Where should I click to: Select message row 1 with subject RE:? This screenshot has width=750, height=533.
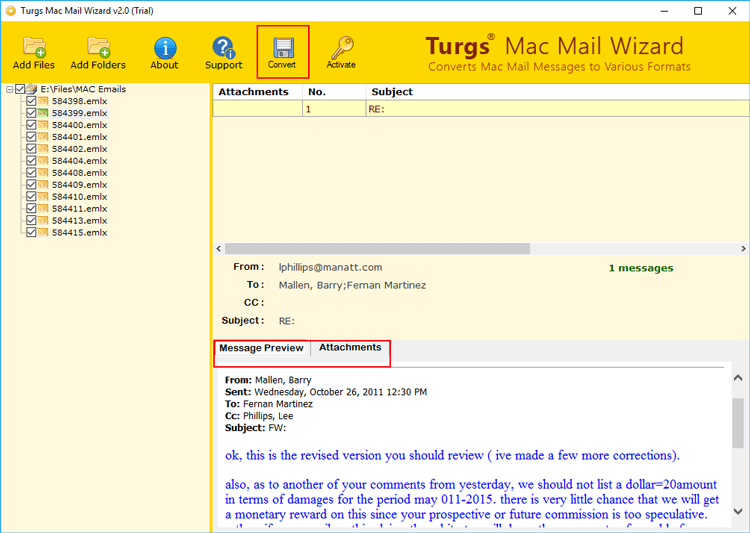click(x=481, y=109)
